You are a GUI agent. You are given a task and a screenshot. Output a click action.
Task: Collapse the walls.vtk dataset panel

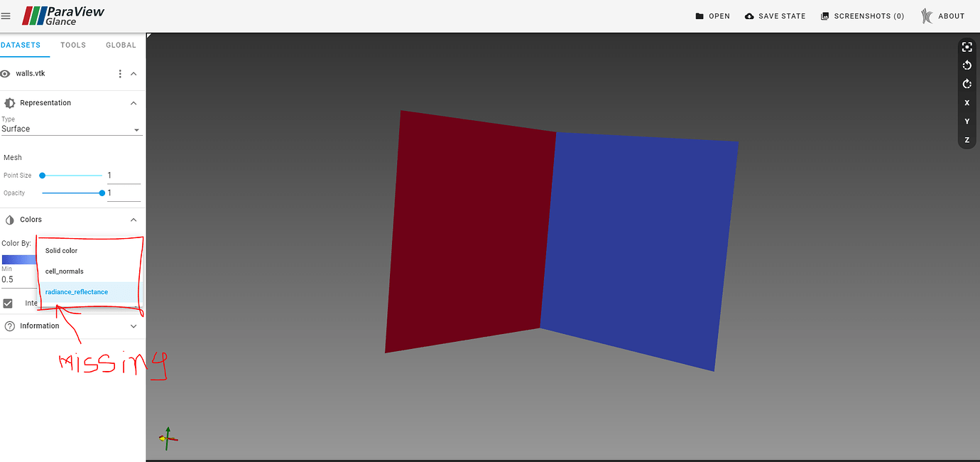click(134, 74)
